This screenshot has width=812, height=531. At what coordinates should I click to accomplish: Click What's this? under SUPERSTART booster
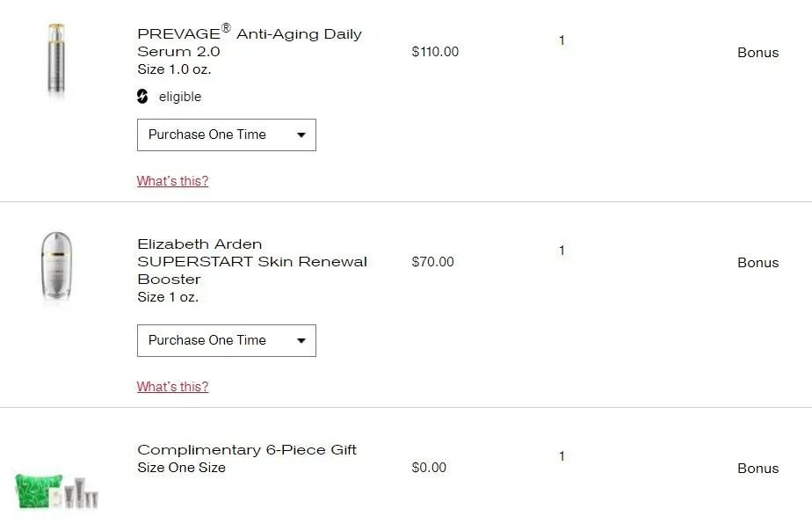click(172, 387)
